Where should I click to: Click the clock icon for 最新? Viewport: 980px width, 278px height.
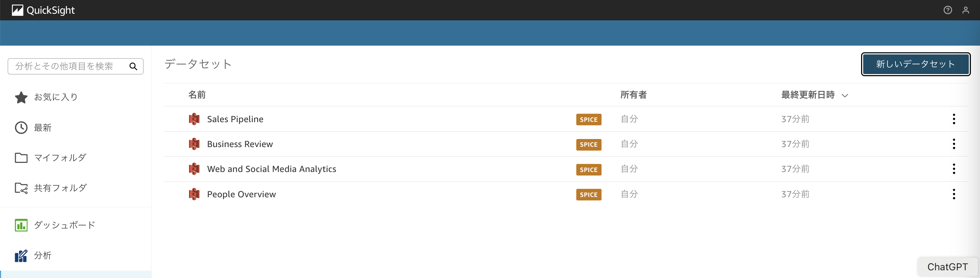[21, 127]
